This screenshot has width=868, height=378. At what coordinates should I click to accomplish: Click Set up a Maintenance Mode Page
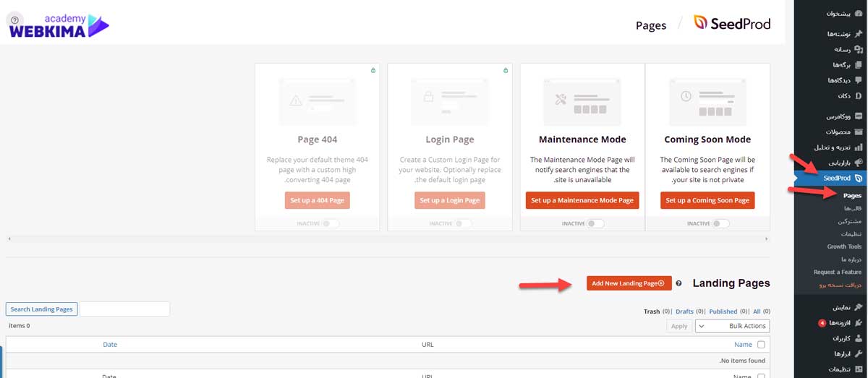pos(582,200)
